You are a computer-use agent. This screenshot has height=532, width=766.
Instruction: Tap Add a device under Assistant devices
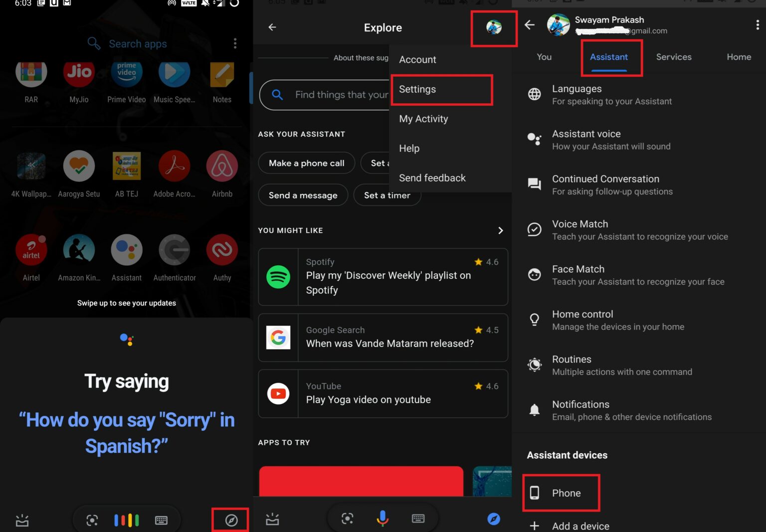tap(580, 525)
